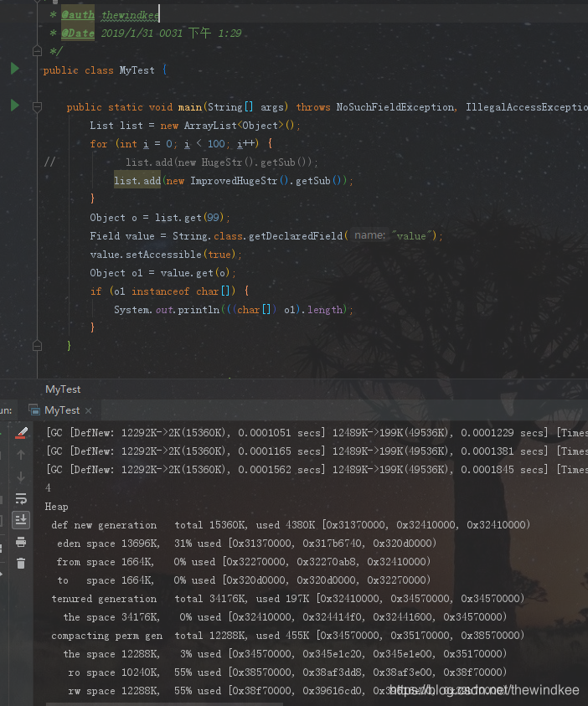This screenshot has height=706, width=588.
Task: Click the @Date tag in the comment
Action: (78, 33)
